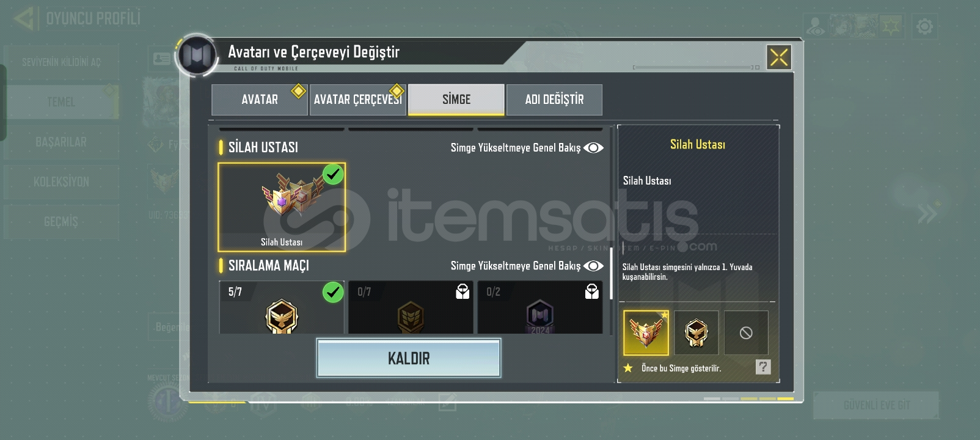
Task: Choose the empty third emblem slot
Action: [746, 333]
